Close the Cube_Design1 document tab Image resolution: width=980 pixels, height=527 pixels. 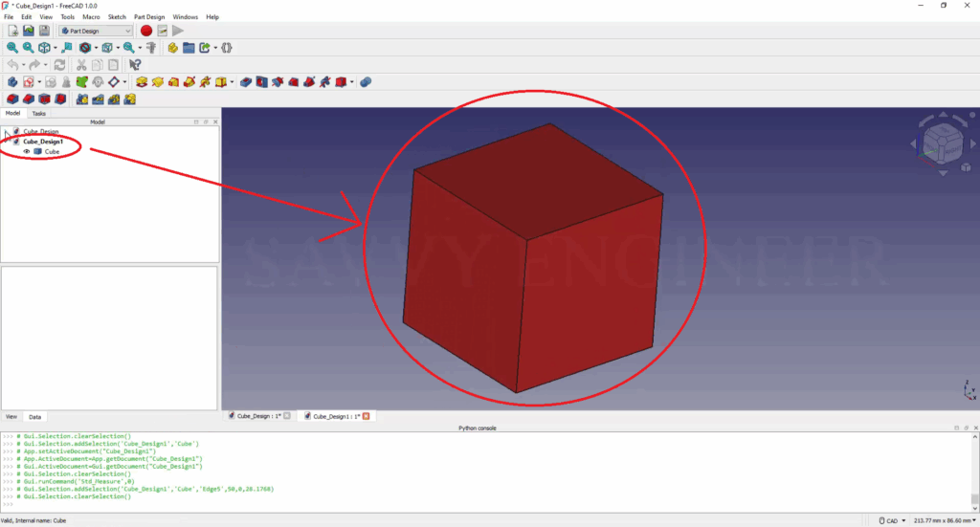[366, 416]
